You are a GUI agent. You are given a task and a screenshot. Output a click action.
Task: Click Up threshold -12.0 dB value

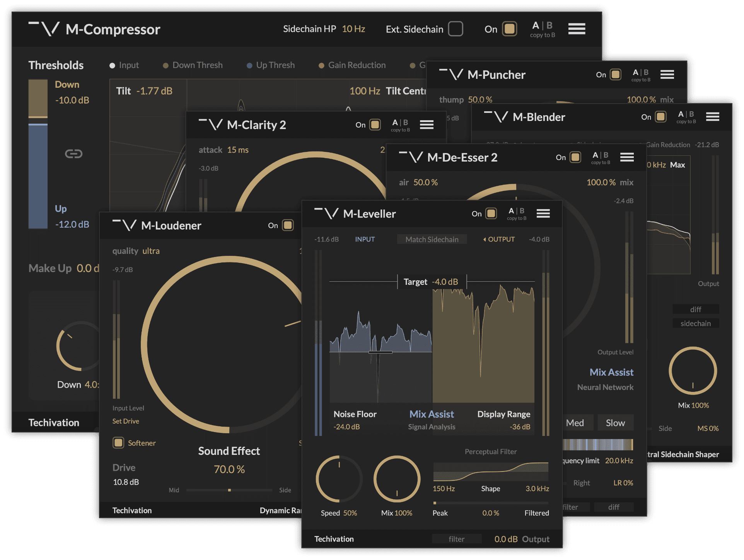(72, 224)
